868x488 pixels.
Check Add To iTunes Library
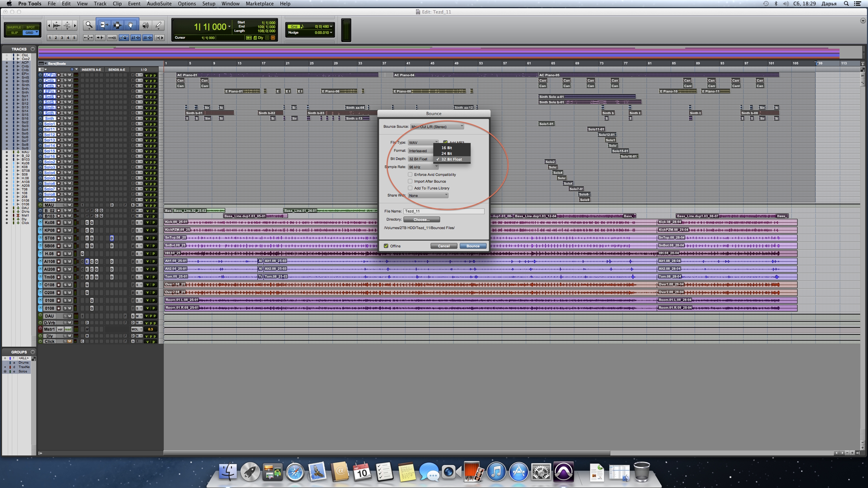tap(410, 188)
